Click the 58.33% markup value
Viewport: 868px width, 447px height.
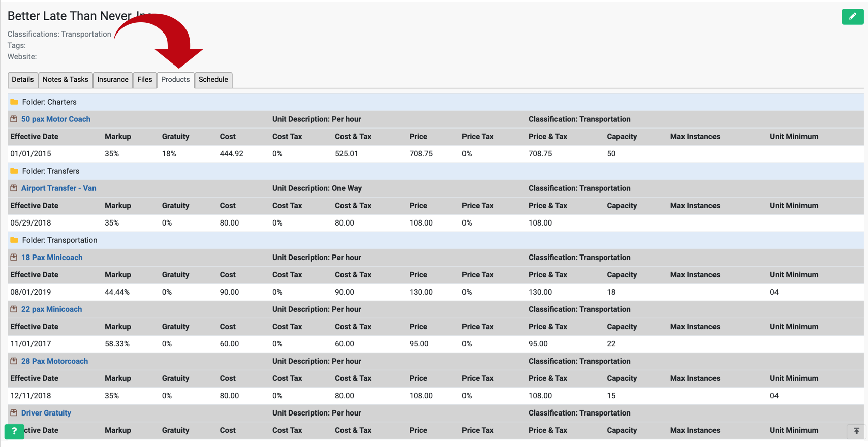click(117, 343)
